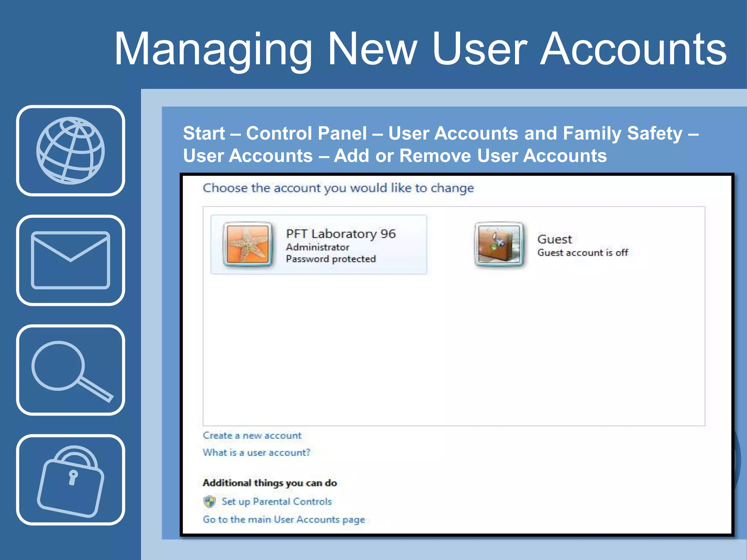Click the Guest account is off status text
Viewport: 747px width, 560px height.
pos(582,253)
